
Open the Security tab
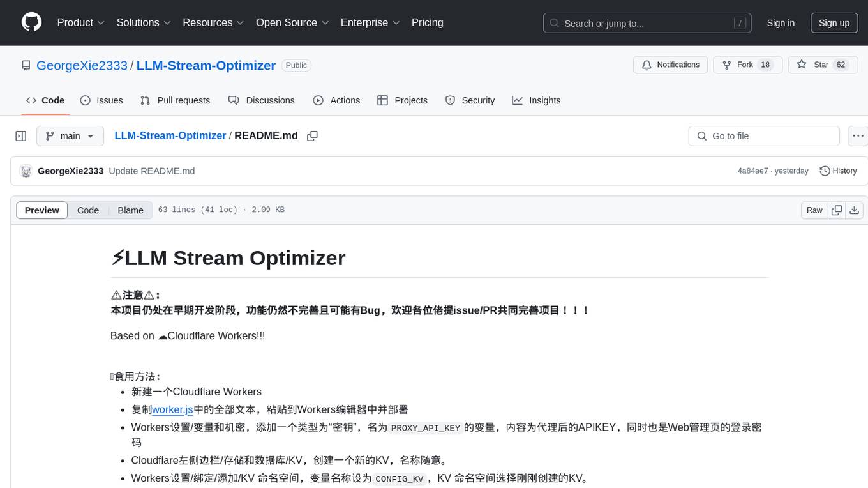[470, 100]
